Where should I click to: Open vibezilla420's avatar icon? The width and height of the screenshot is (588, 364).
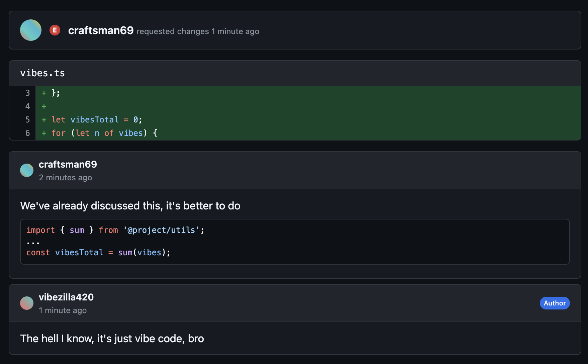click(x=27, y=303)
